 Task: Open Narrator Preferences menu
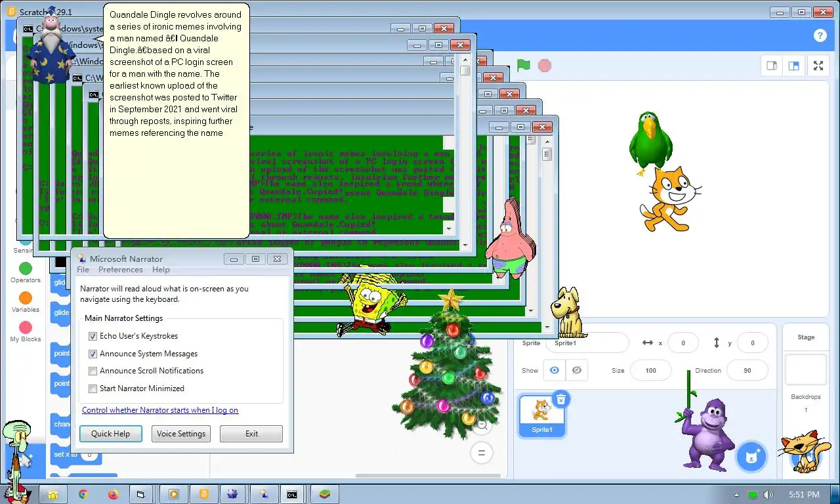click(x=121, y=270)
